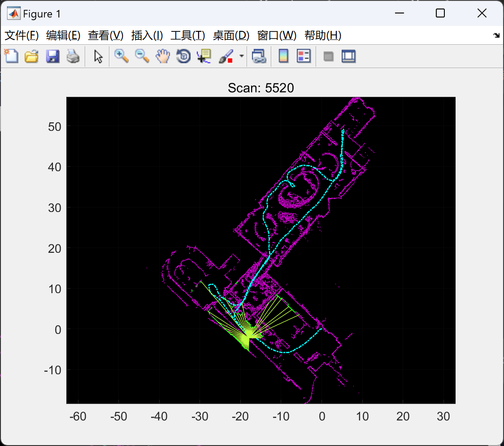Click the Link Plot icon
The image size is (504, 446).
tap(259, 56)
